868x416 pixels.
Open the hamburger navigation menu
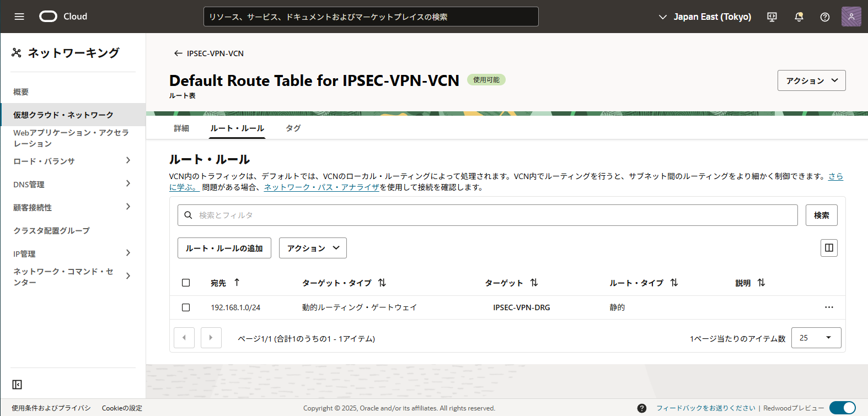[x=19, y=17]
